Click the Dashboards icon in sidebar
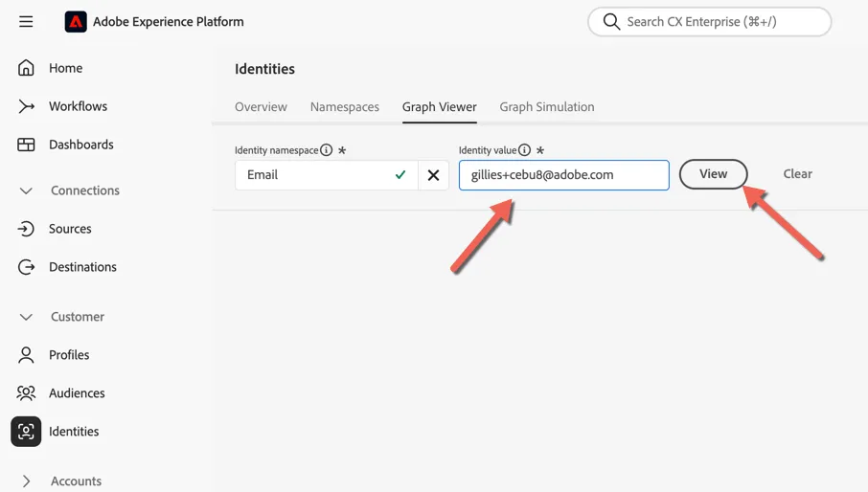 [x=26, y=145]
